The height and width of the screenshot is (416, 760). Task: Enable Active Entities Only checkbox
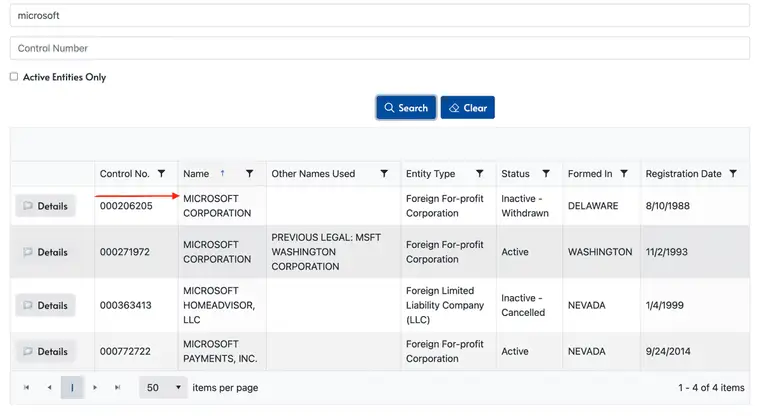(14, 77)
